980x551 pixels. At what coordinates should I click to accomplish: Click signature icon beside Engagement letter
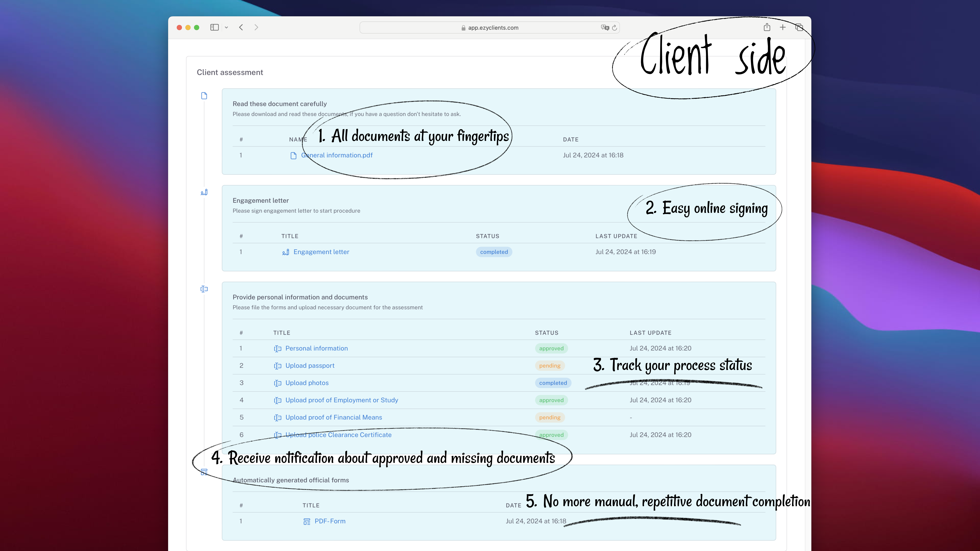click(286, 252)
